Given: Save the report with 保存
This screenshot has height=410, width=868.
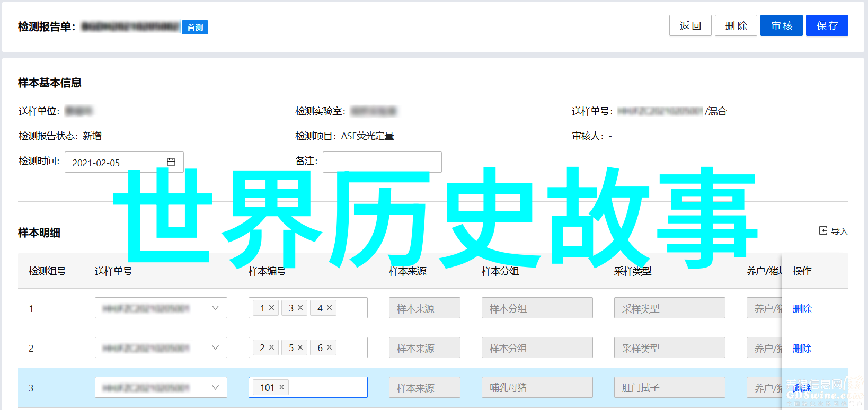Looking at the screenshot, I should pos(827,25).
